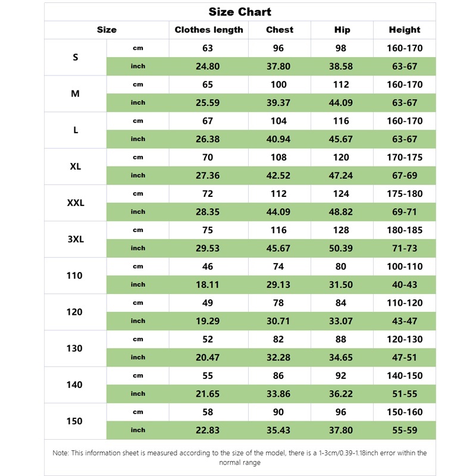Select the height value 55-59
This screenshot has height=476, width=476.
click(x=405, y=430)
